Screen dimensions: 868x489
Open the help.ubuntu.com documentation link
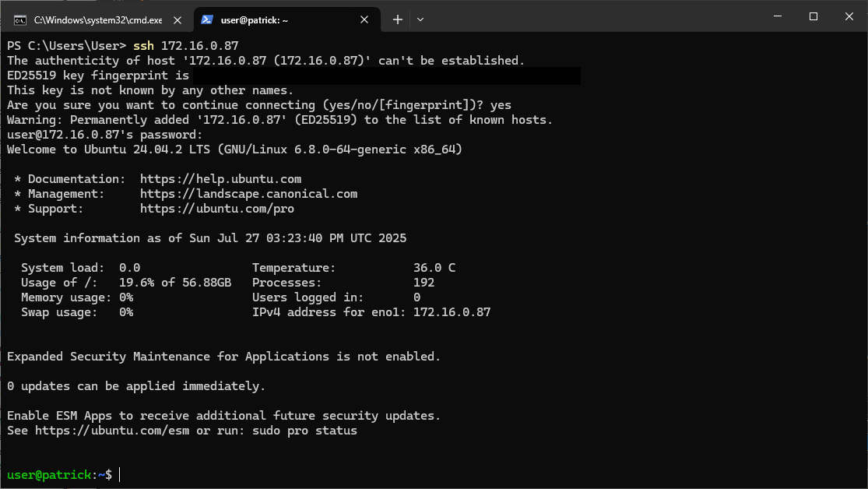220,179
